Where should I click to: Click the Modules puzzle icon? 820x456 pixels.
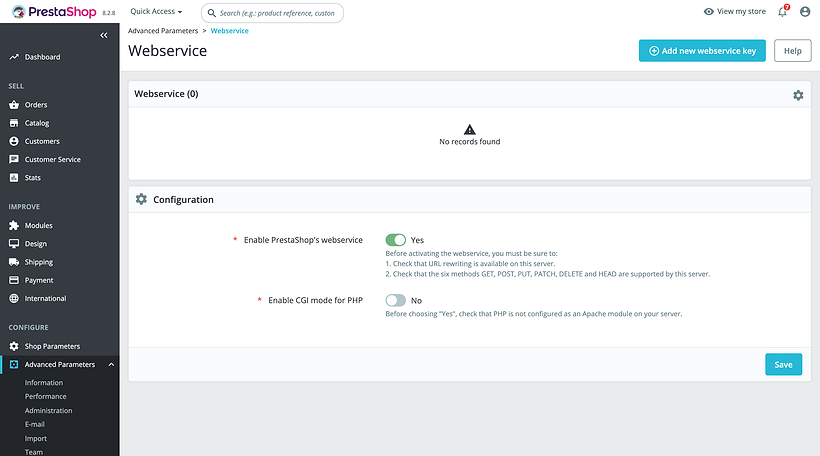click(14, 225)
